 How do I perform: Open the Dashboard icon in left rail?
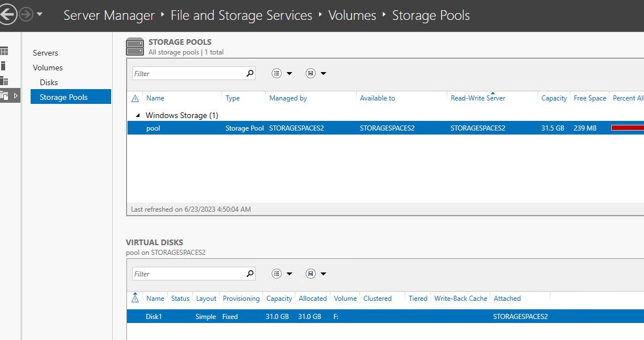point(4,51)
